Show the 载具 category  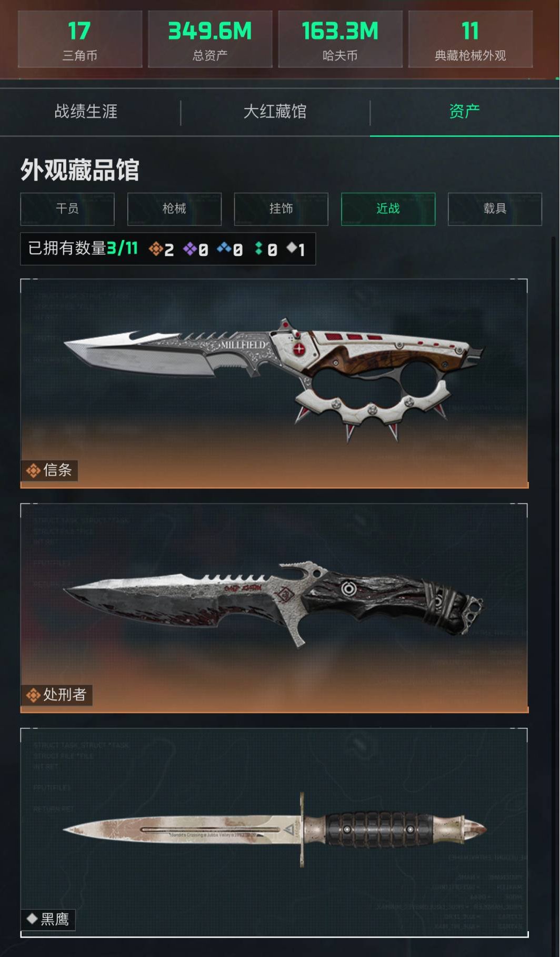tap(495, 209)
